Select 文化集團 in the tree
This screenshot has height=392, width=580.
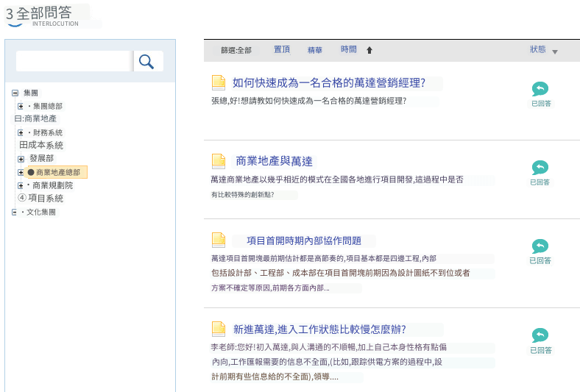click(41, 213)
